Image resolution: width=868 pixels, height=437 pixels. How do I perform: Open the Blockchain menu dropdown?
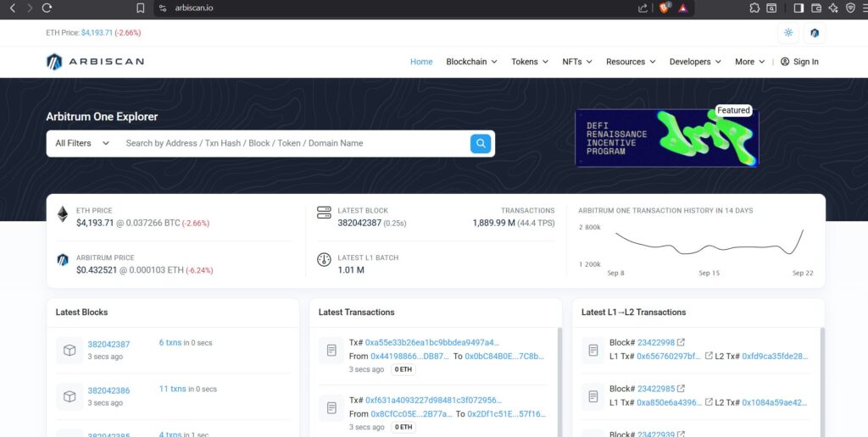[471, 62]
